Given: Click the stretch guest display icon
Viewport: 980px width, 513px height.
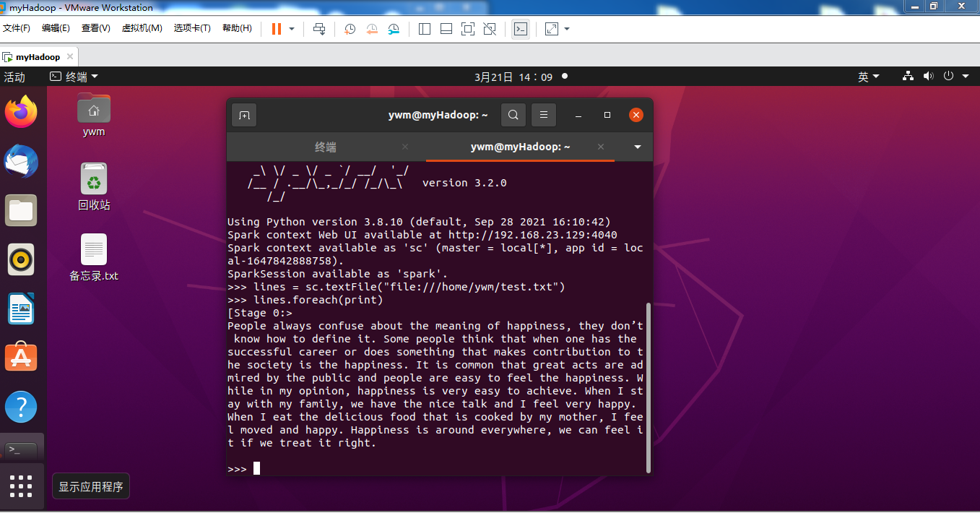Looking at the screenshot, I should point(552,29).
